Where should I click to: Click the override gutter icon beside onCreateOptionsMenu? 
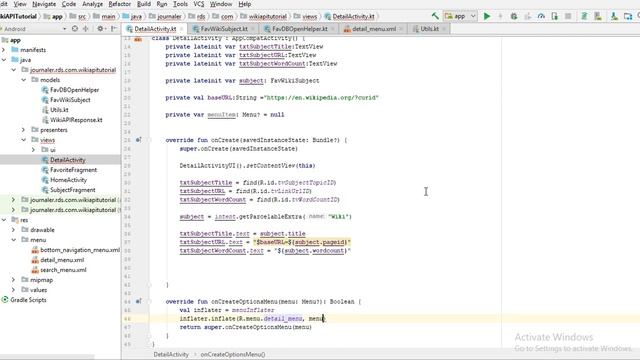138,302
